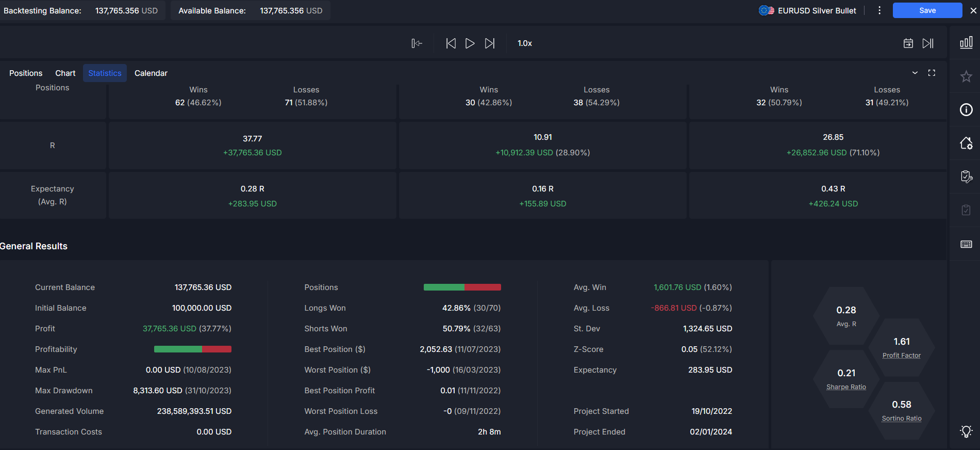Open the keyboard shortcuts icon
The width and height of the screenshot is (980, 450).
click(x=966, y=244)
